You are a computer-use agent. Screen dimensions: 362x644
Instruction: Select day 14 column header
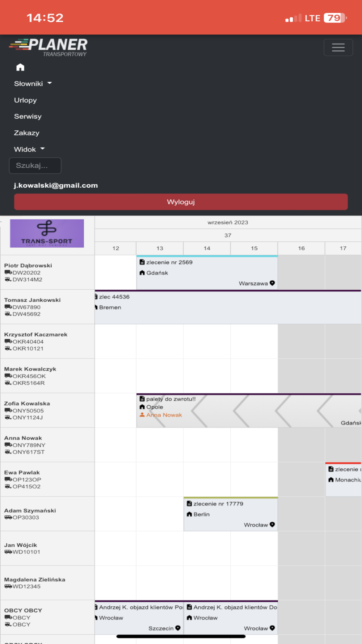(x=207, y=248)
